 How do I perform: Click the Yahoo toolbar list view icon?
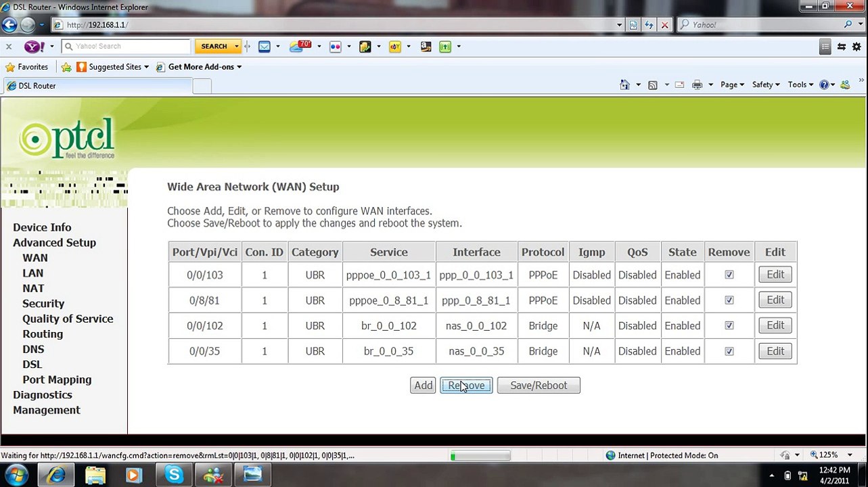click(x=825, y=47)
